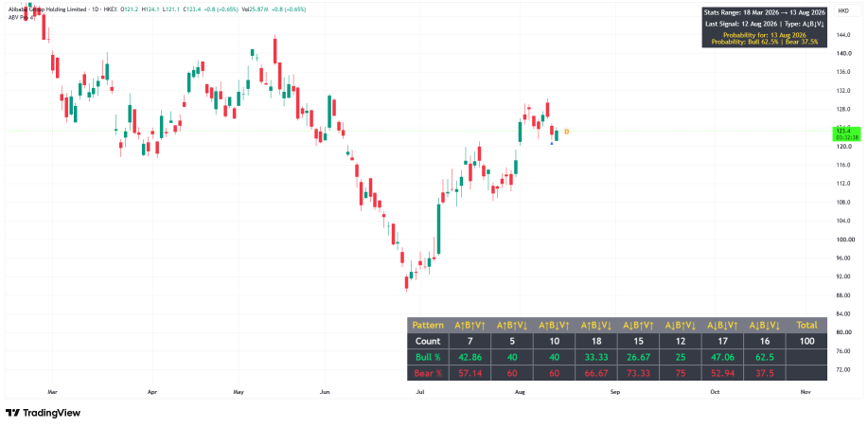
Task: Click the small blue signal triangle below the last candles
Action: coord(551,144)
